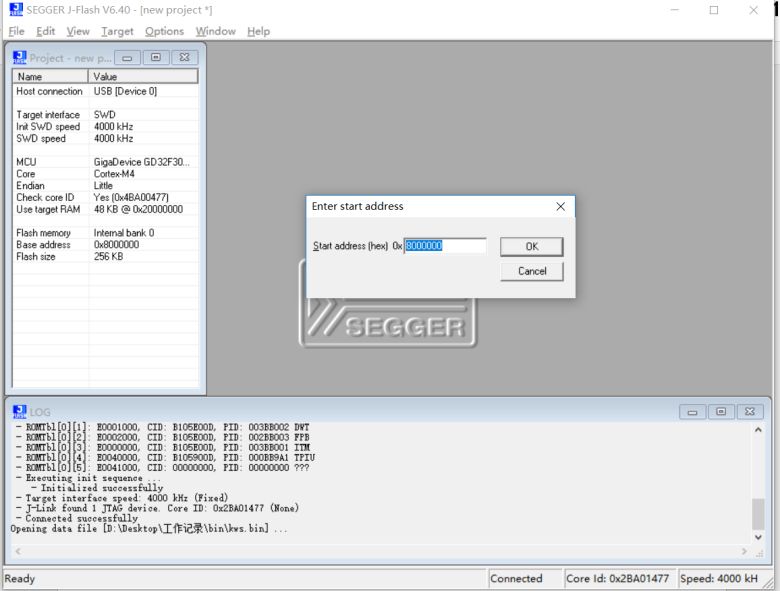Click the 'Connected successfully' log line

point(77,518)
